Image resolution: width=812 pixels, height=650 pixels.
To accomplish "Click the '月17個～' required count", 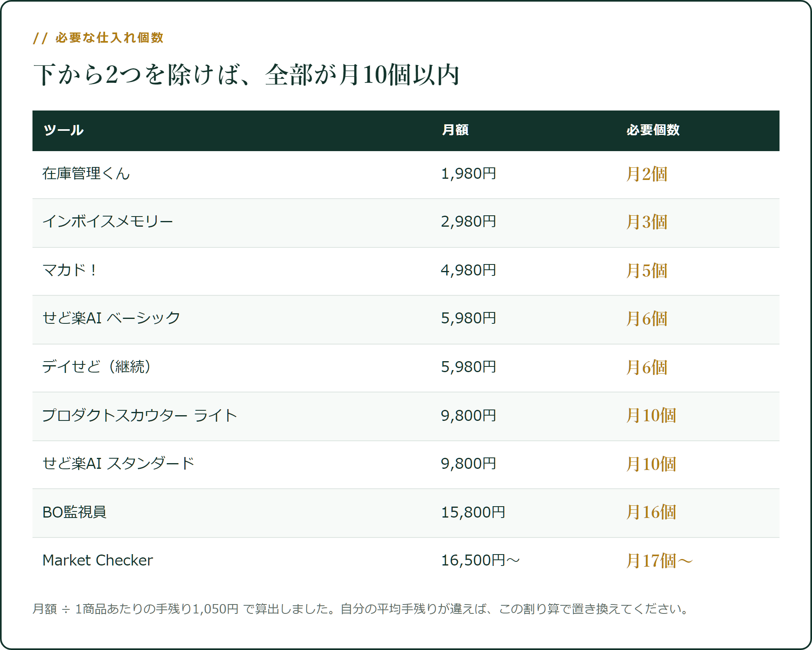I will [659, 561].
